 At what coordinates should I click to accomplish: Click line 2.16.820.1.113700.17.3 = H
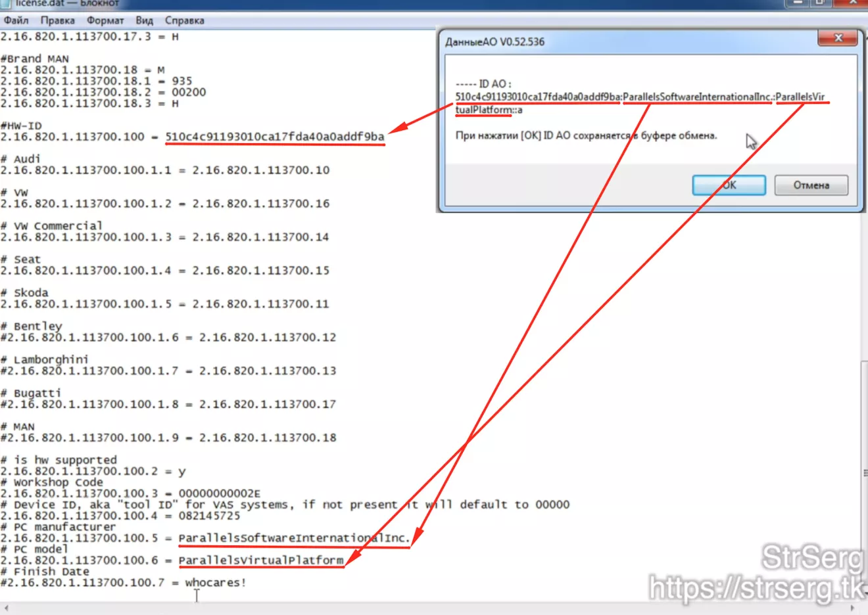point(89,37)
